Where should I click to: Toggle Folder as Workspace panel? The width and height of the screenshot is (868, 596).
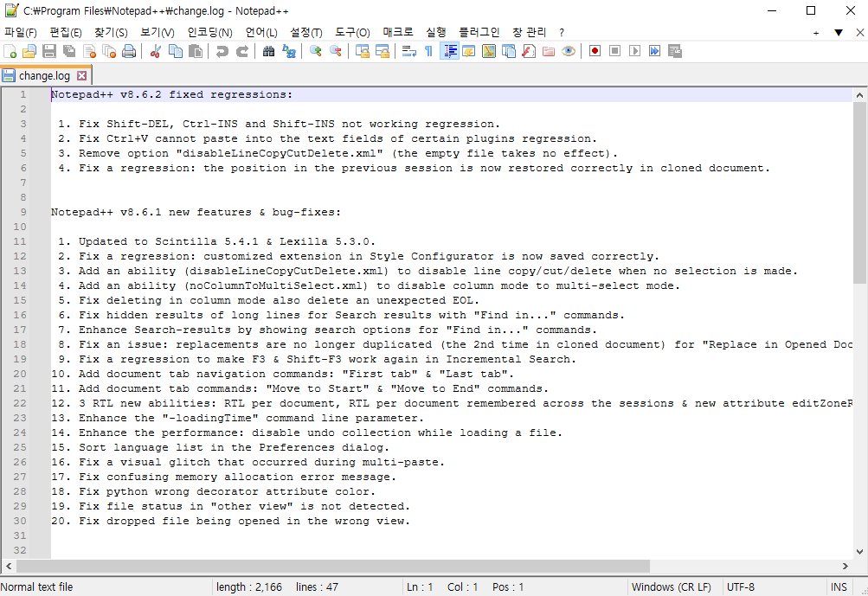click(x=549, y=51)
